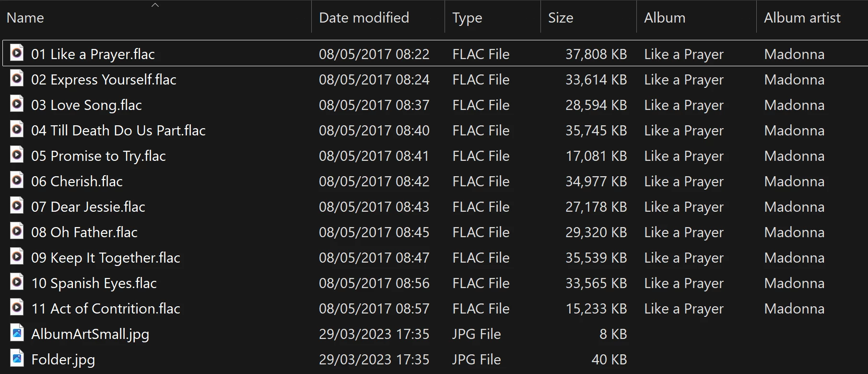Select 02 Express Yourself.flac file name
868x374 pixels.
104,80
